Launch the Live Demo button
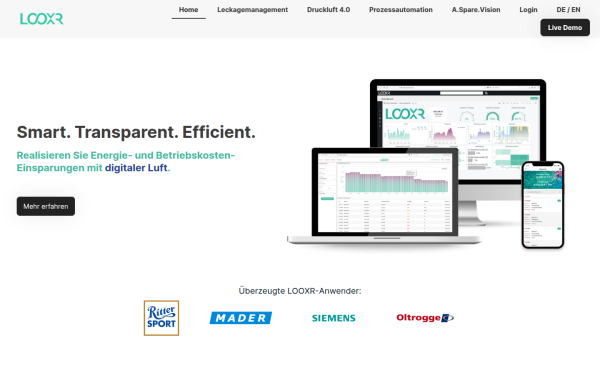 pos(565,28)
